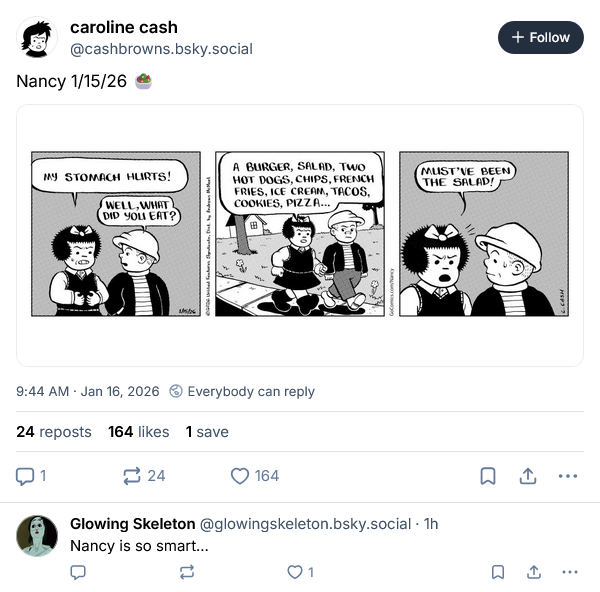Like Glowing Skeleton's reply

pos(294,572)
